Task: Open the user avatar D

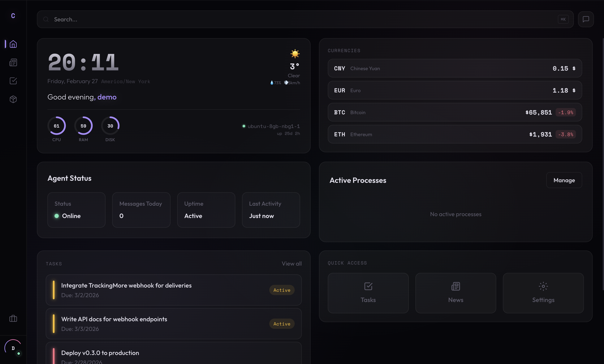Action: [13, 348]
